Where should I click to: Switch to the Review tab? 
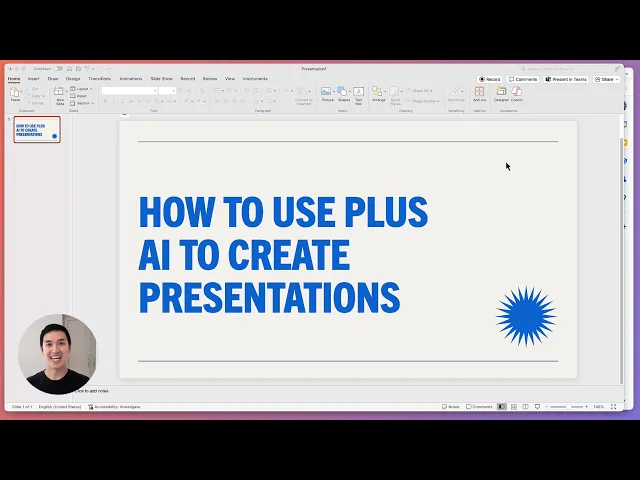210,78
